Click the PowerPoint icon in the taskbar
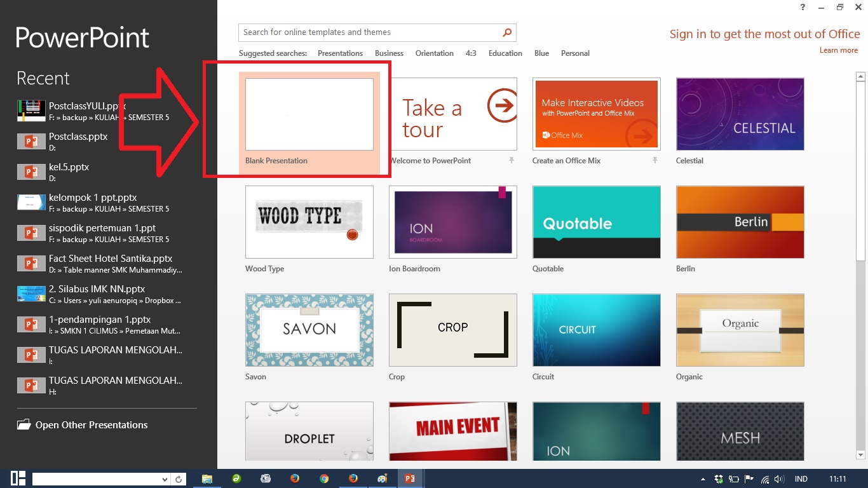This screenshot has height=488, width=868. click(410, 479)
